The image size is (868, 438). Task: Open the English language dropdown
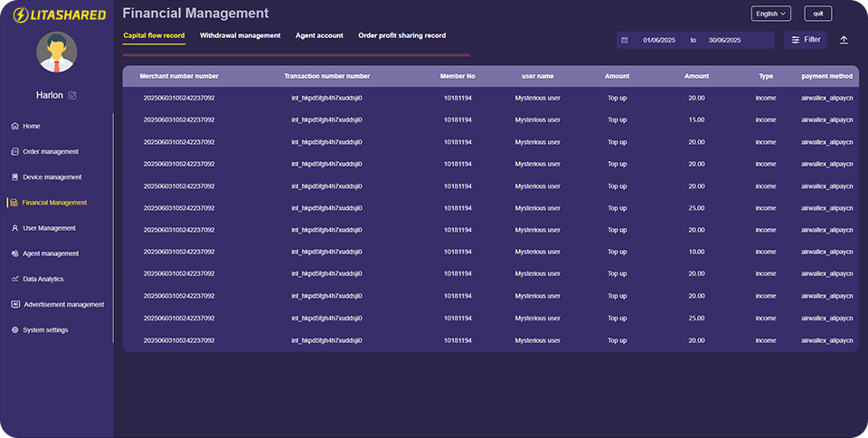[x=770, y=14]
